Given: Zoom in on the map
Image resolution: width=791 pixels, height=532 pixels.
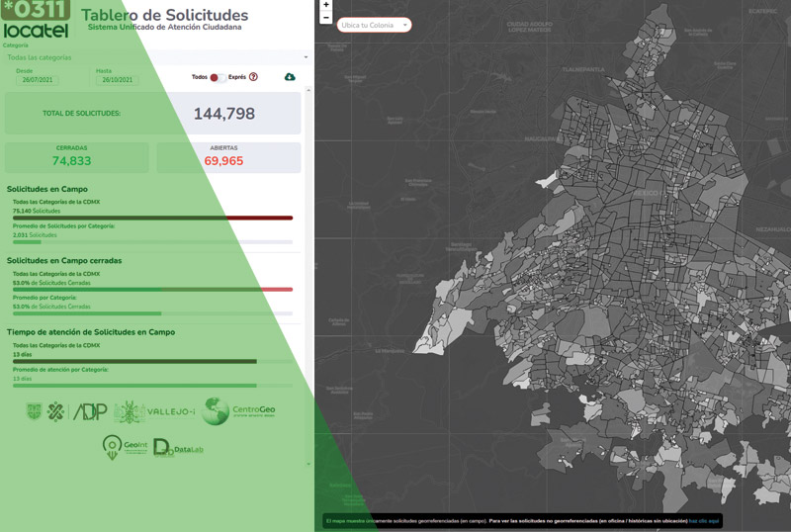Looking at the screenshot, I should (x=326, y=6).
